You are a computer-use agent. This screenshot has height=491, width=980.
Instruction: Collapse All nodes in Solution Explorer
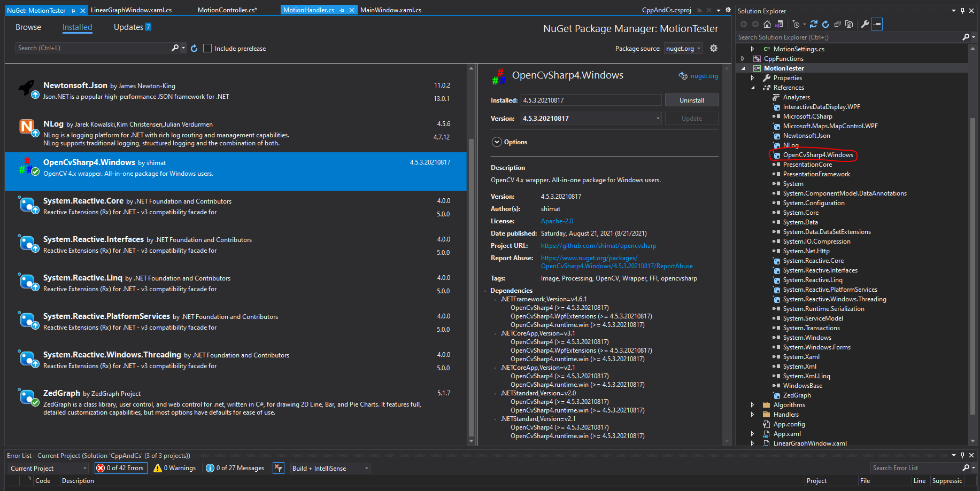(x=837, y=24)
